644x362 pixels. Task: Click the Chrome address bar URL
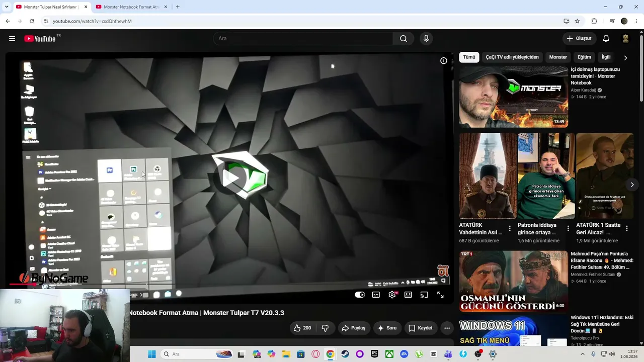click(x=92, y=21)
